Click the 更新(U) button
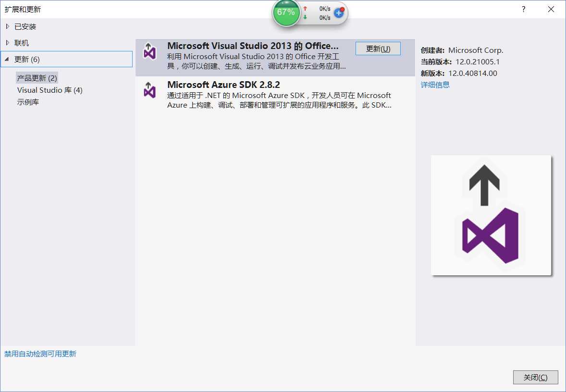Viewport: 566px width, 392px height. click(378, 49)
